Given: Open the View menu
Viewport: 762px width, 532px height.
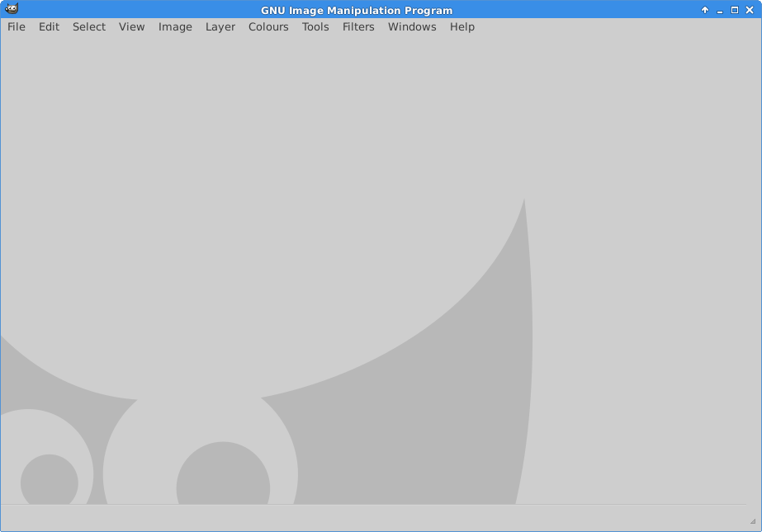Looking at the screenshot, I should (132, 26).
